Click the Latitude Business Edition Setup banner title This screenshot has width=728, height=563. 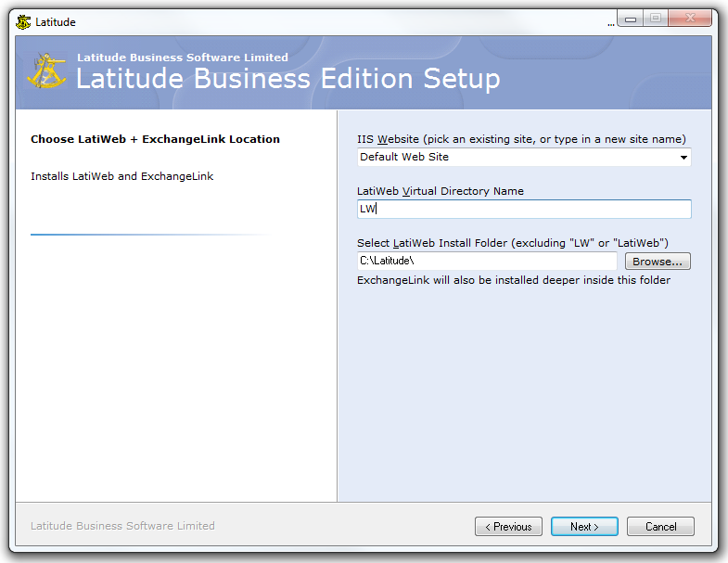point(287,79)
